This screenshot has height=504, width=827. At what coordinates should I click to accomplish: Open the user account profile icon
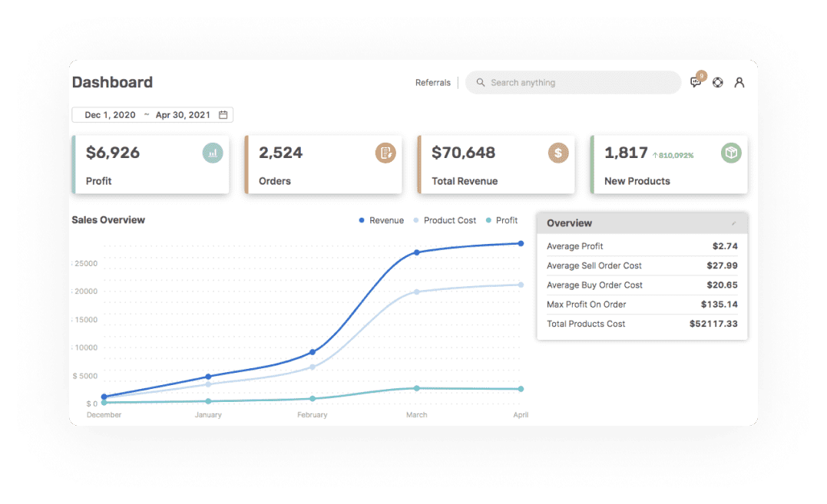click(x=739, y=83)
